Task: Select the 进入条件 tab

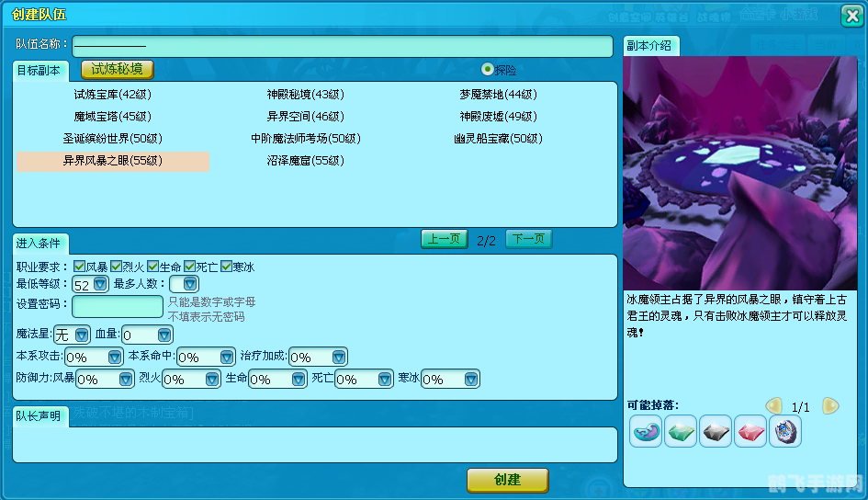Action: [39, 244]
